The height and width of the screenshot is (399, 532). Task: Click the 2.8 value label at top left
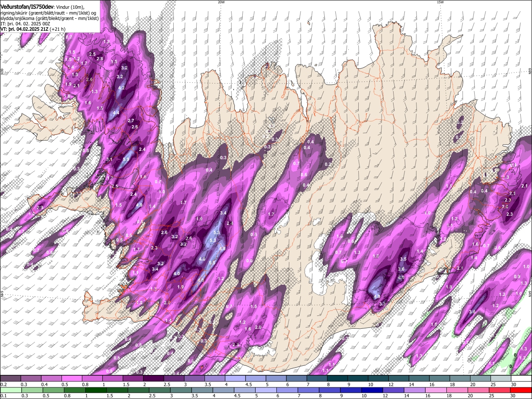tap(100, 59)
